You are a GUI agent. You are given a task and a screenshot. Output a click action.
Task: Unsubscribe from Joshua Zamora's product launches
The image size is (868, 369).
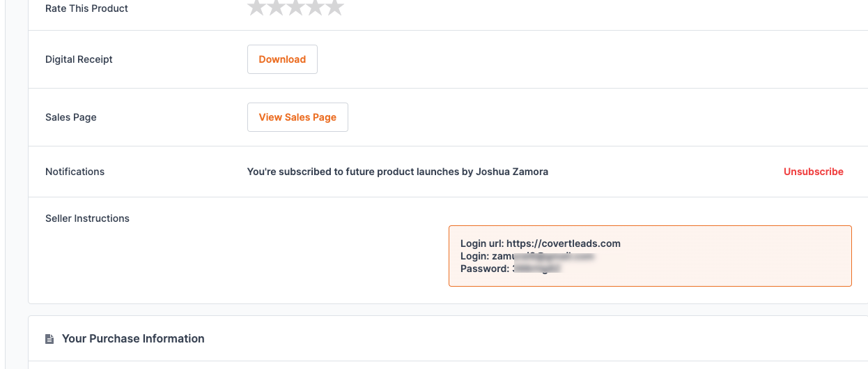pos(813,172)
